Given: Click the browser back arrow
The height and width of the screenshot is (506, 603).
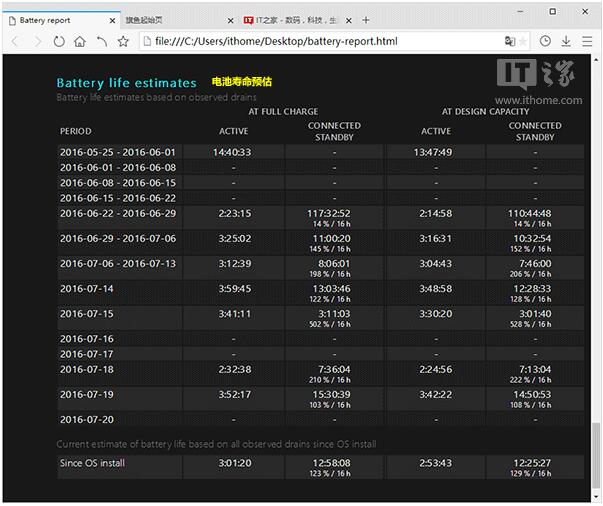Looking at the screenshot, I should [x=16, y=41].
